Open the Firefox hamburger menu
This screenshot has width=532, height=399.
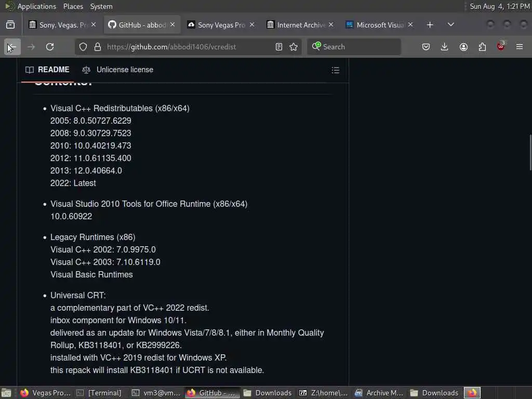520,47
